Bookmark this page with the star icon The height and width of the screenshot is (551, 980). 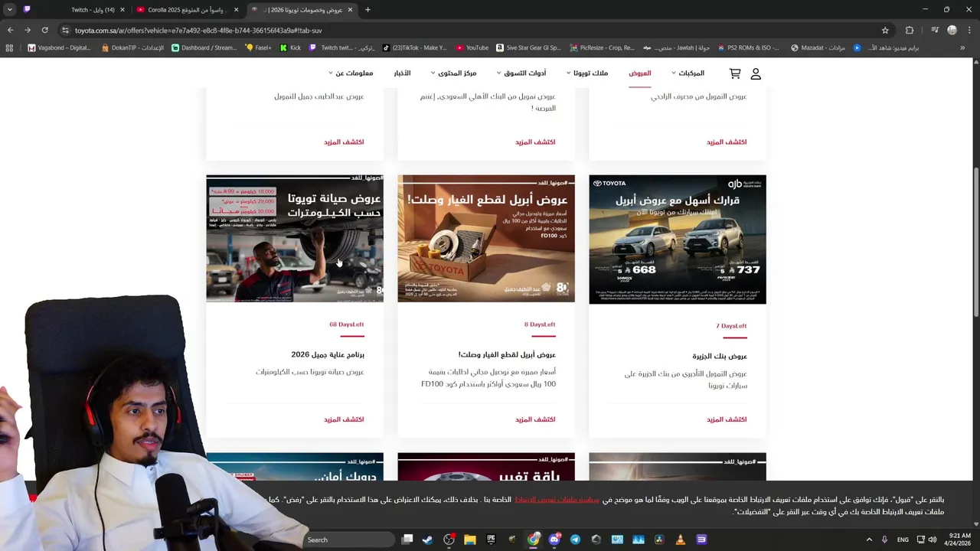coord(885,31)
